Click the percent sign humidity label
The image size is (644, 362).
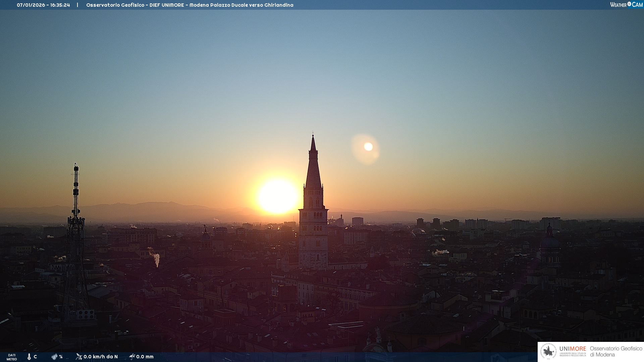coord(61,357)
